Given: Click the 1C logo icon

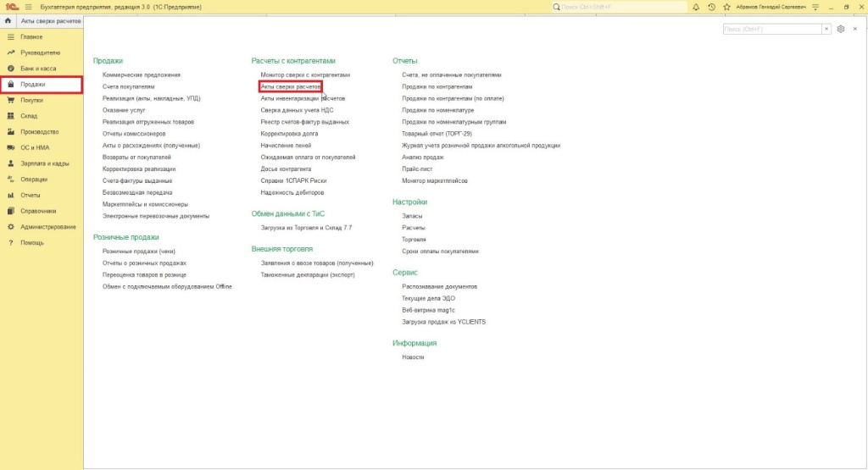Looking at the screenshot, I should 12,6.
